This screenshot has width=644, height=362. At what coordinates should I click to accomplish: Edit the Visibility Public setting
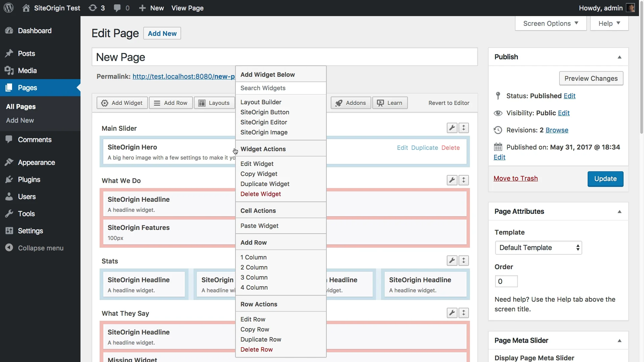point(563,113)
